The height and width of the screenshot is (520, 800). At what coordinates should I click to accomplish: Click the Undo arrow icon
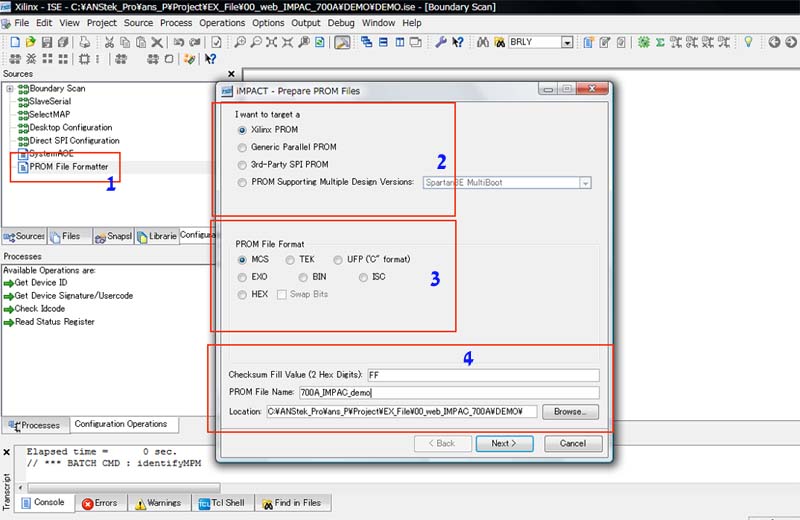(x=179, y=42)
